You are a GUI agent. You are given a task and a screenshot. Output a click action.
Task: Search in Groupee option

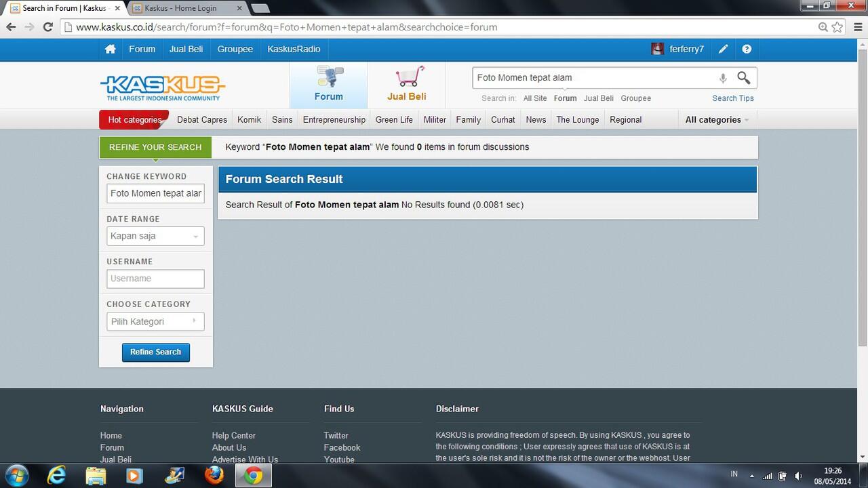pos(636,98)
